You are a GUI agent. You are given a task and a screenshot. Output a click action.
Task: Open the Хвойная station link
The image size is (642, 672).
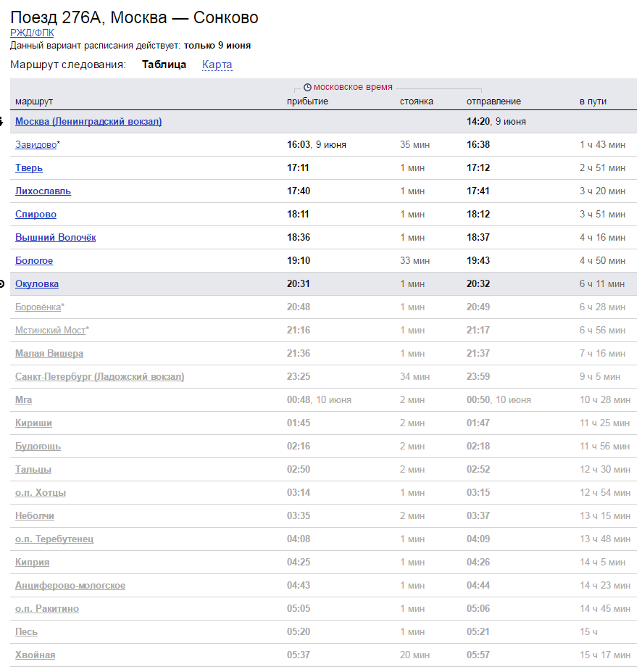(x=35, y=655)
